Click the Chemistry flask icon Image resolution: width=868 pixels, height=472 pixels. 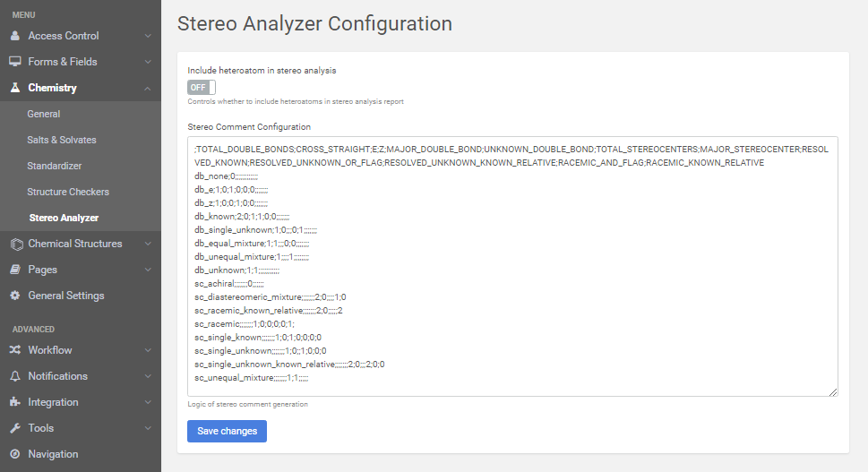tap(15, 88)
